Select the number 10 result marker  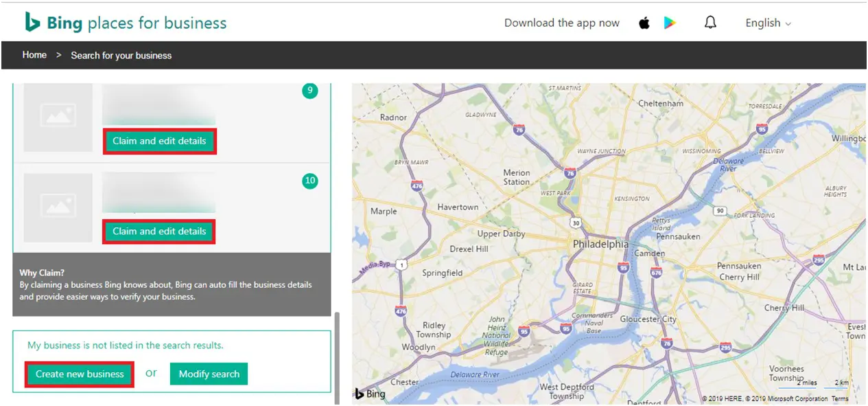[309, 181]
